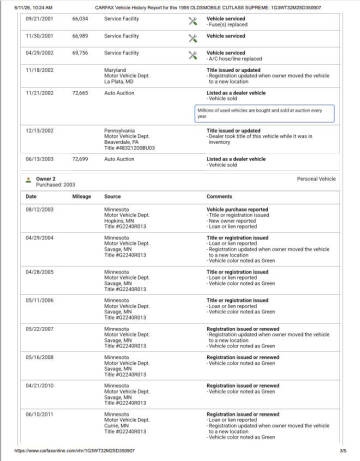
Task: Click the wrench icon beside A/C hose replaced entry
Action: pyautogui.click(x=193, y=55)
